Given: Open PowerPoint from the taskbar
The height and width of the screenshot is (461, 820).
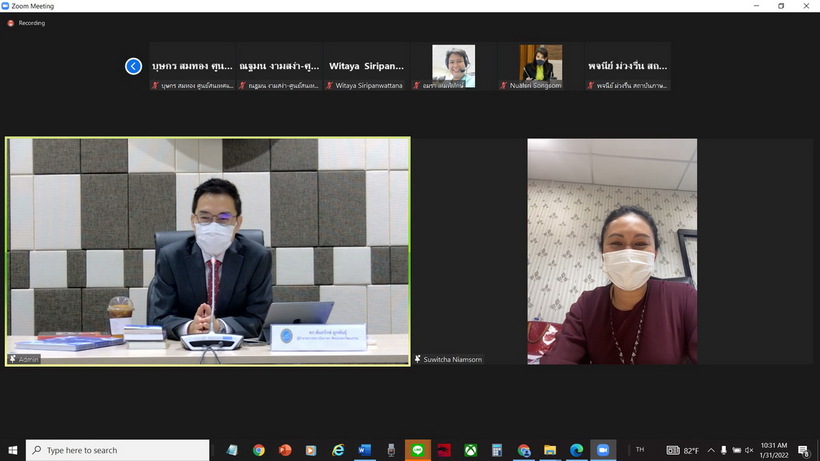Looking at the screenshot, I should (x=286, y=450).
